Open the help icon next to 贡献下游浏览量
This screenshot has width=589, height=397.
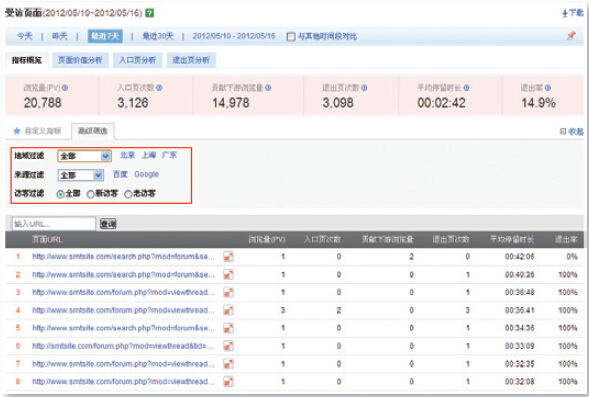[268, 88]
